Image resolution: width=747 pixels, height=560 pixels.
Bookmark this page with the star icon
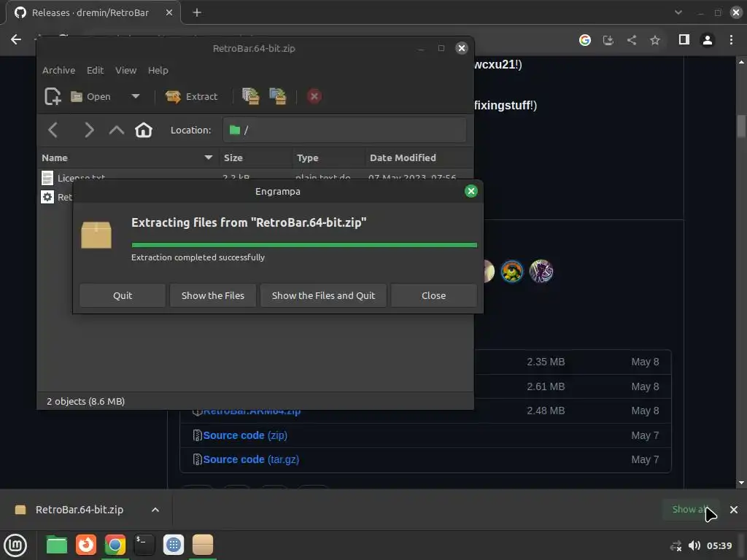655,40
